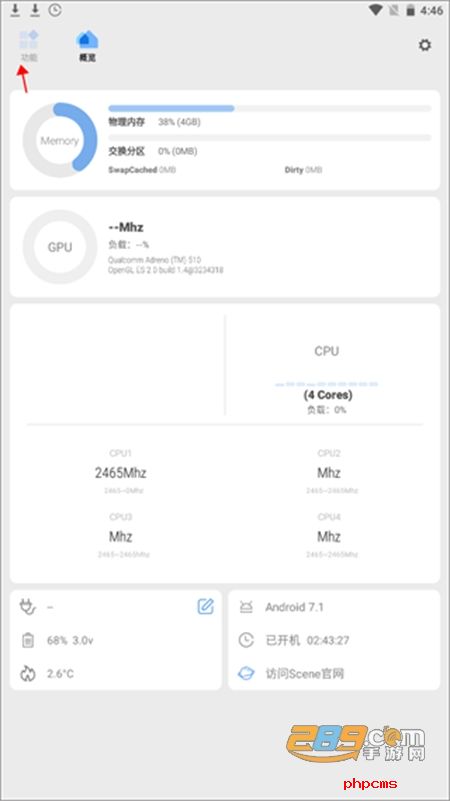Click the battery edit pencil icon
Image resolution: width=450 pixels, height=801 pixels.
tap(205, 606)
